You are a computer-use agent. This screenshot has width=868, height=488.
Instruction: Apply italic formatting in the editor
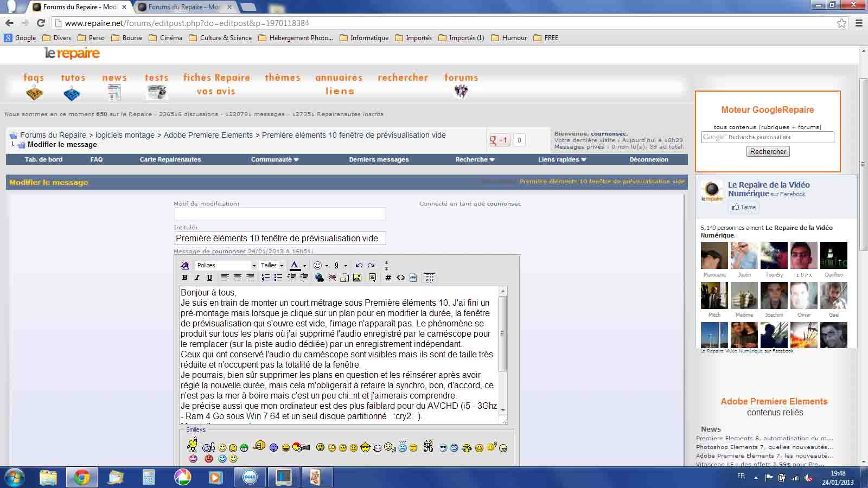(197, 278)
